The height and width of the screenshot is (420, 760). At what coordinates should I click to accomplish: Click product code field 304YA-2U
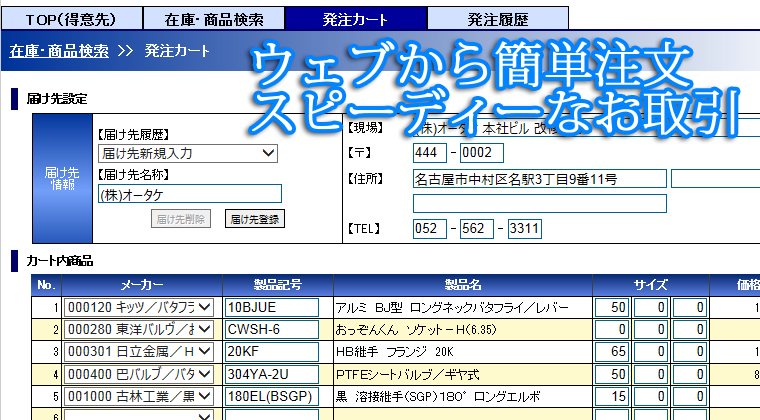271,373
